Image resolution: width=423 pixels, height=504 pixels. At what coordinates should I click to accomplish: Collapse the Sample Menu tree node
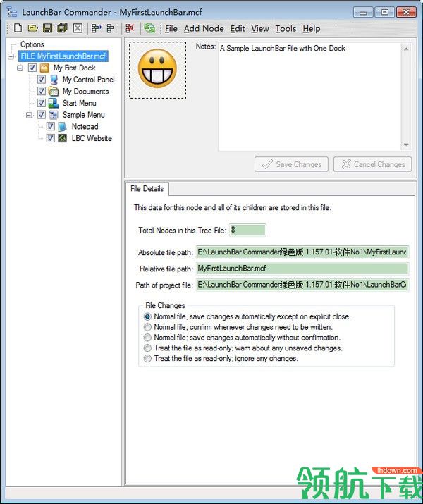point(29,115)
